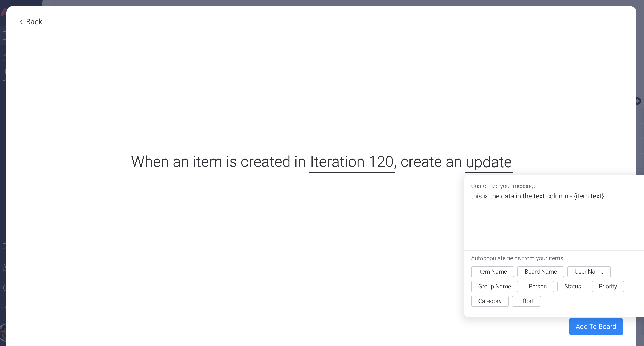The image size is (644, 346).
Task: Open the underlined update field
Action: pos(489,162)
